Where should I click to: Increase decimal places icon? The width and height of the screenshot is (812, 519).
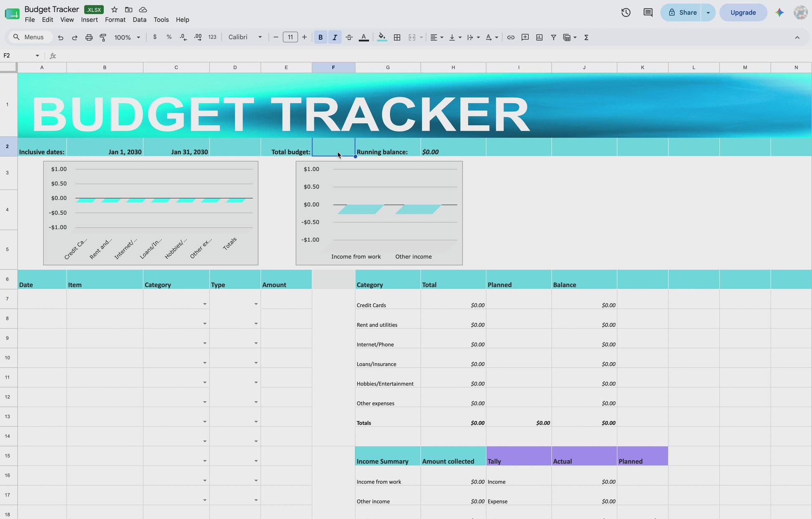click(x=198, y=37)
